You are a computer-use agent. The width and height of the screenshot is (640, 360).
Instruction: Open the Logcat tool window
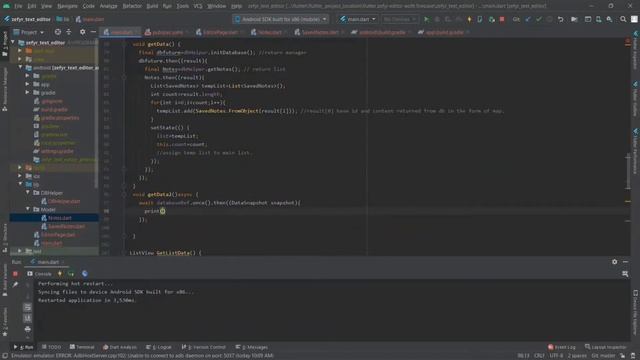tap(159, 347)
